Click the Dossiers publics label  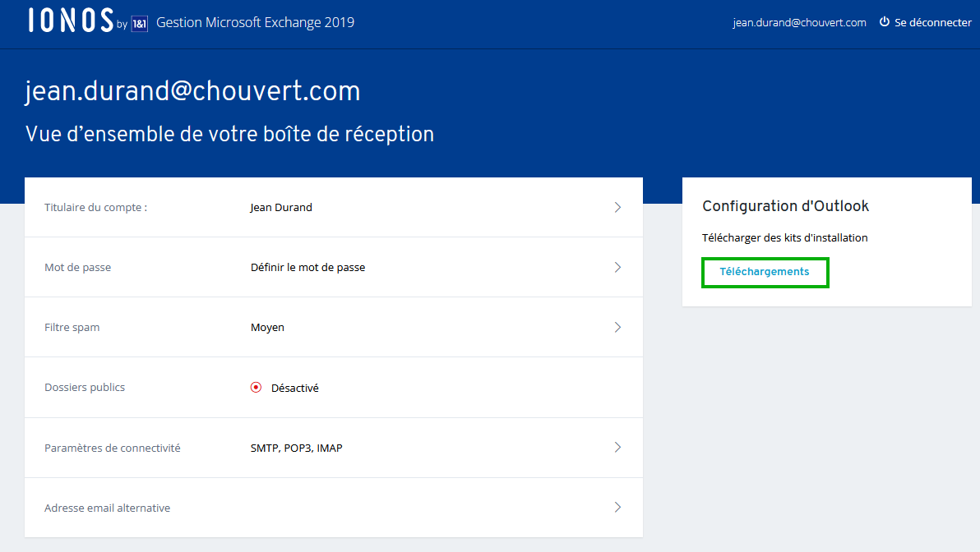(x=85, y=387)
